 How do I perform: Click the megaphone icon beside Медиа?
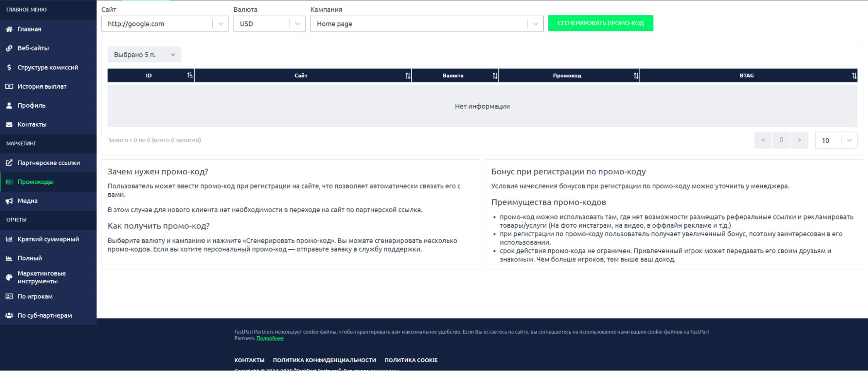[9, 201]
